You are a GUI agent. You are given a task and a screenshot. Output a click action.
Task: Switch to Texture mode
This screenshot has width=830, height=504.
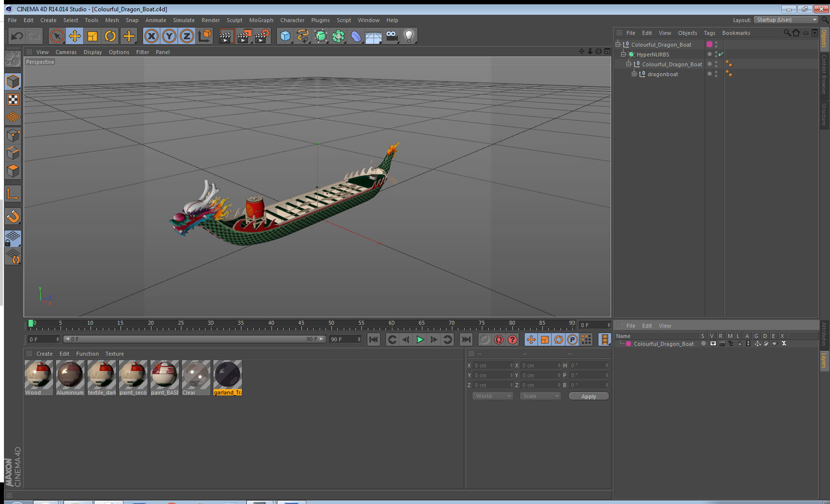pyautogui.click(x=13, y=100)
